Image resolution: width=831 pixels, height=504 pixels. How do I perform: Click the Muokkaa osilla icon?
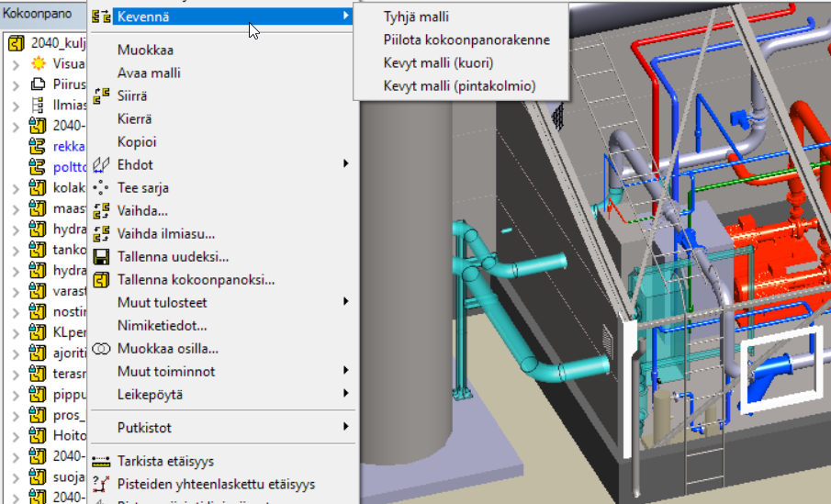tap(102, 349)
